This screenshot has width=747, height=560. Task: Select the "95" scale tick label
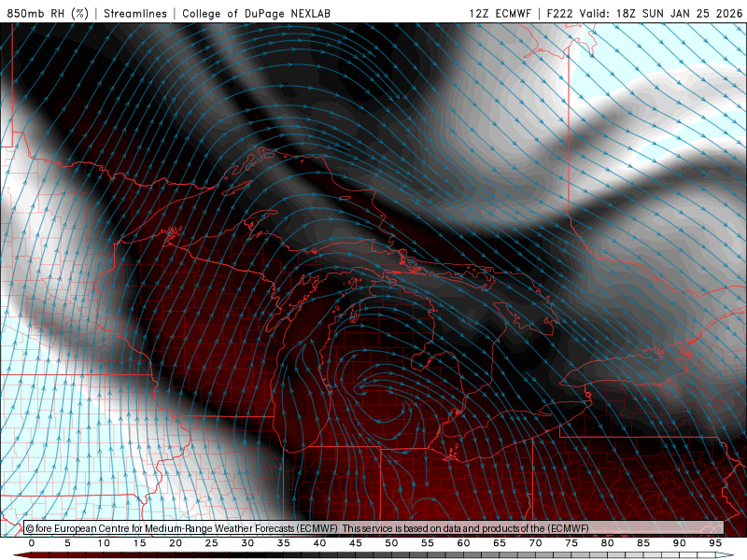coord(715,543)
